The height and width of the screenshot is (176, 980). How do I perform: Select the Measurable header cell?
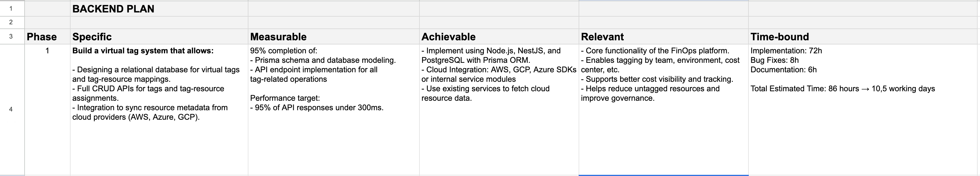[x=334, y=36]
